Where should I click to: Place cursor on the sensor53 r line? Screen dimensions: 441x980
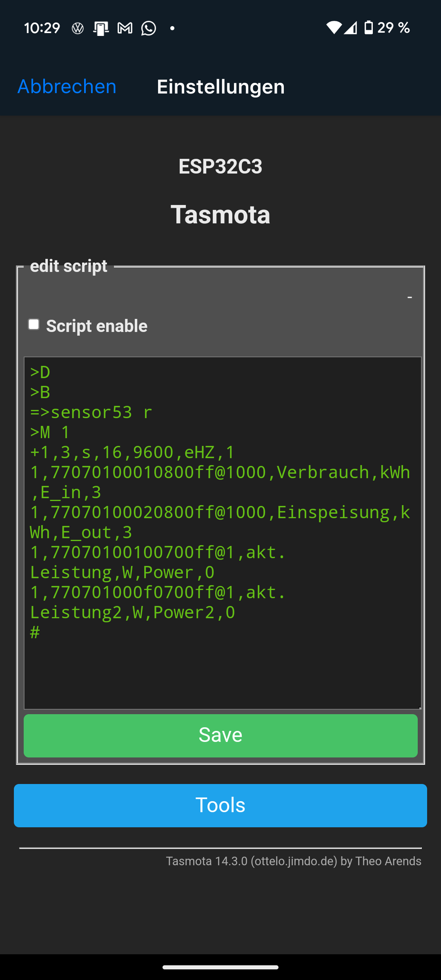(x=91, y=412)
